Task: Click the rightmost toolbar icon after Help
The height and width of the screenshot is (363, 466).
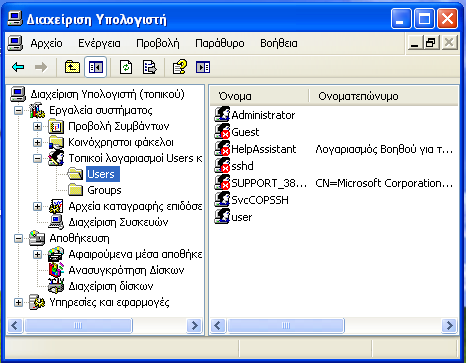Action: tap(203, 67)
